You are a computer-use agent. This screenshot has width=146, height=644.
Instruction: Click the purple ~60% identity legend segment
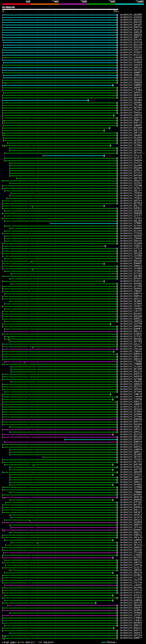point(73,4)
